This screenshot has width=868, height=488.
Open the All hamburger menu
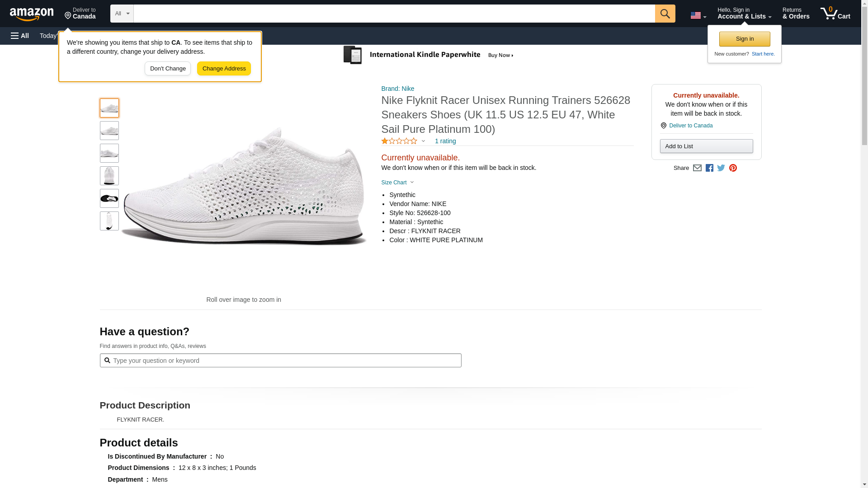point(20,36)
